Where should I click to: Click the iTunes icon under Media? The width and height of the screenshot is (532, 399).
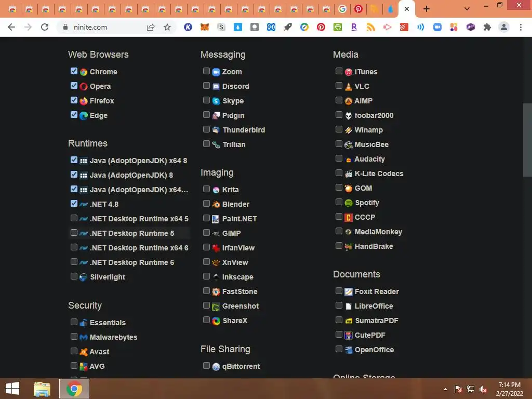pos(349,72)
